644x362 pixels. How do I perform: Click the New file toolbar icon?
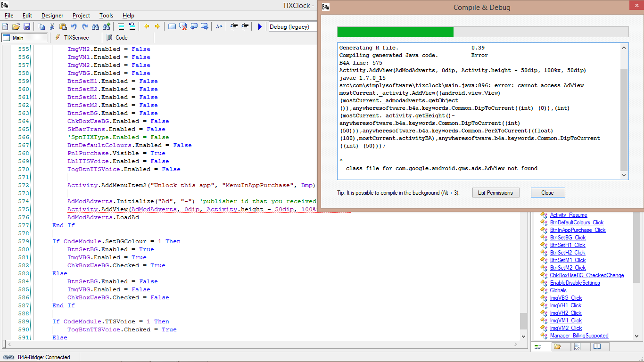tap(6, 27)
